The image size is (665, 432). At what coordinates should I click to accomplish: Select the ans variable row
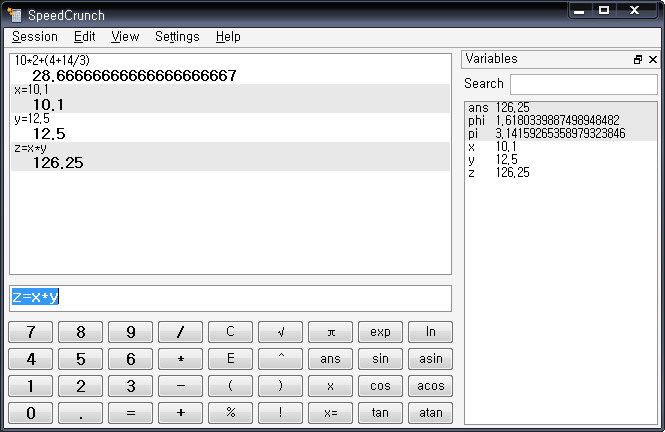click(x=561, y=108)
